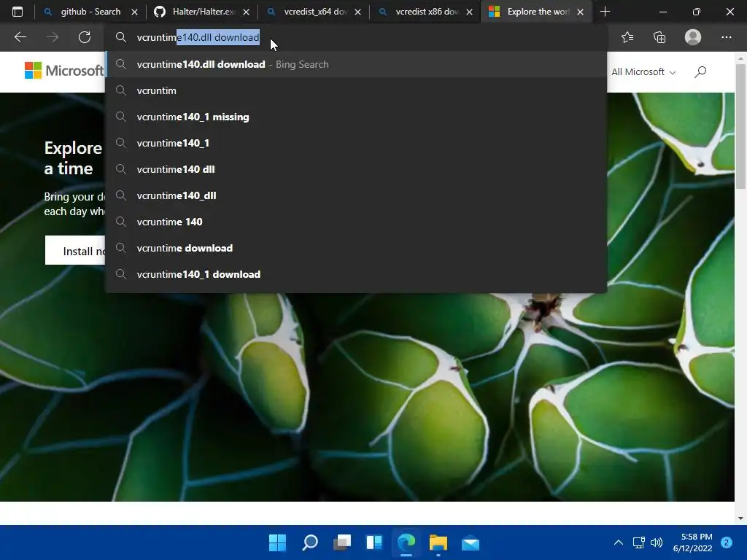This screenshot has width=747, height=560.
Task: Switch to the github - Search tab
Action: point(89,12)
